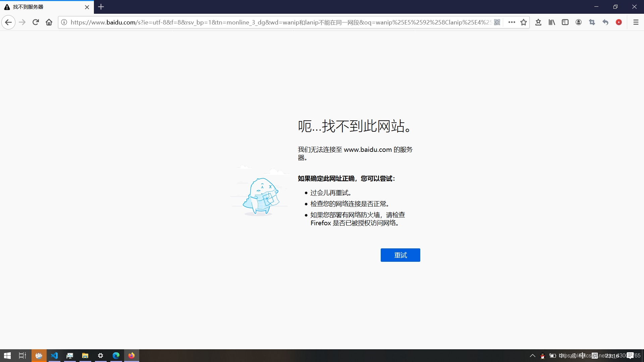Select the crop screenshot tool icon
This screenshot has height=362, width=644.
tap(592, 22)
